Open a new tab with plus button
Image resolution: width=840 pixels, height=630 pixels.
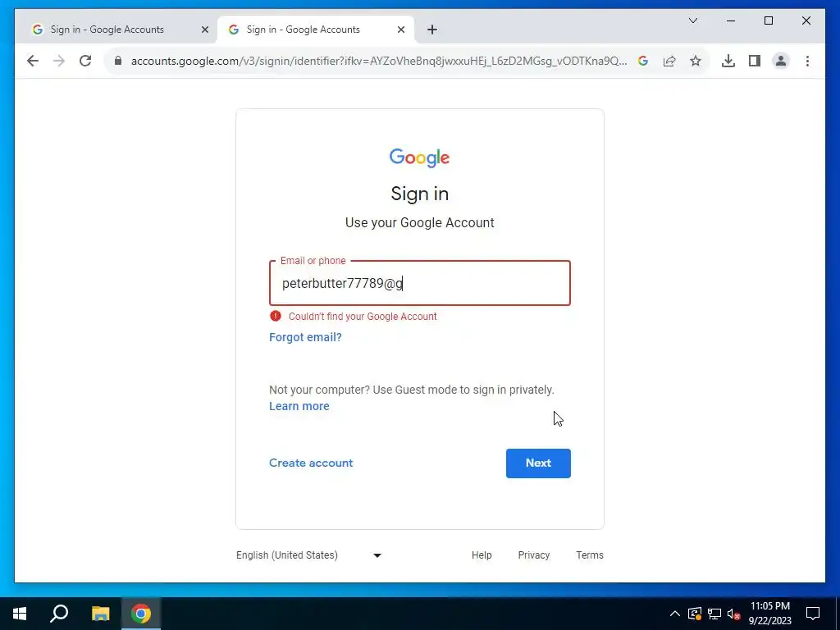[431, 30]
